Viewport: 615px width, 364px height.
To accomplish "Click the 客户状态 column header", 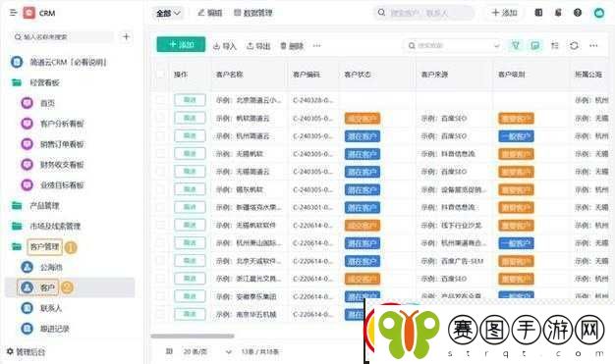I will coord(358,74).
